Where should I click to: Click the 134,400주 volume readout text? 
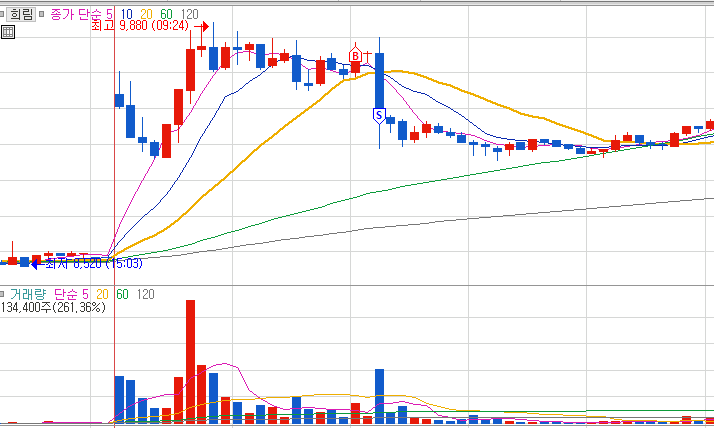point(27,307)
